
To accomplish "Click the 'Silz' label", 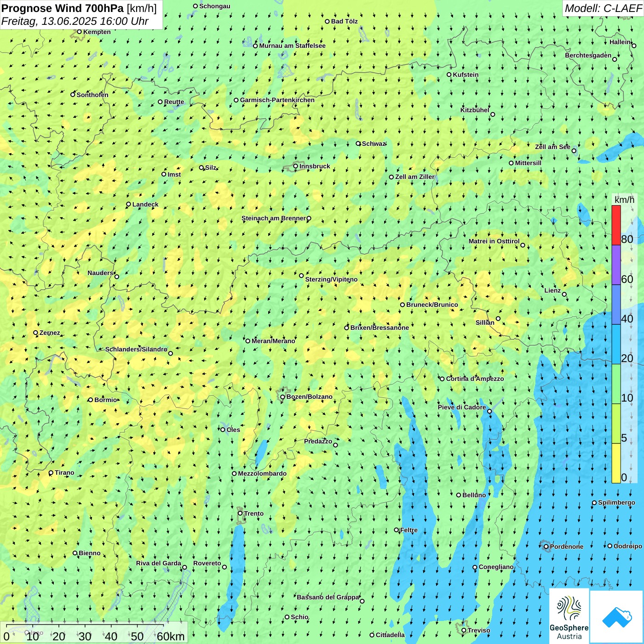I will click(x=211, y=167).
